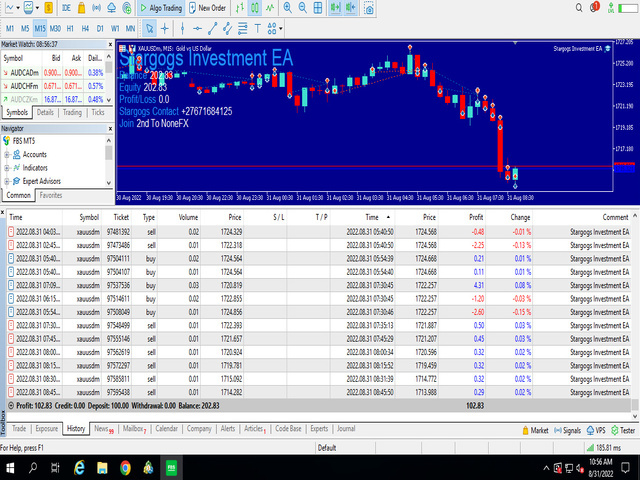Open Windows Start menu
Screen dimensions: 640x480
tap(10, 468)
